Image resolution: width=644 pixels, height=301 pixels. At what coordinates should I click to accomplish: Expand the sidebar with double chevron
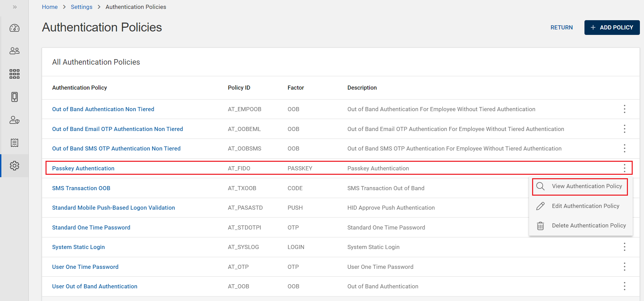coord(15,7)
